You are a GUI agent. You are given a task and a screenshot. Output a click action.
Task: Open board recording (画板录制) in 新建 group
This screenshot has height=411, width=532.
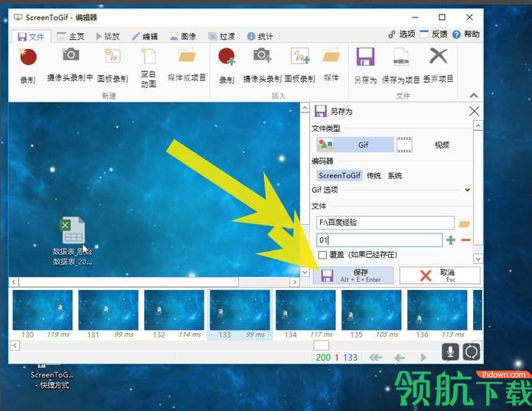coord(113,66)
